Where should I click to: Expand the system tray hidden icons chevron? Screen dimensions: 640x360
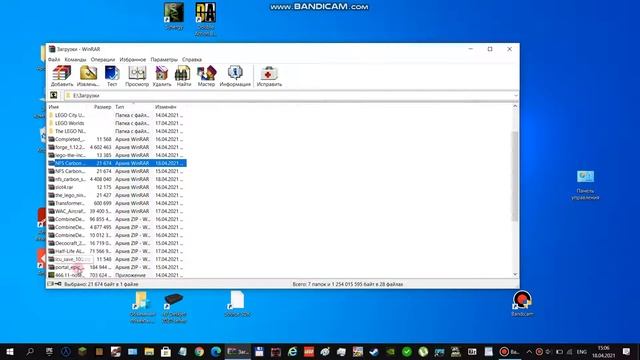click(x=529, y=351)
